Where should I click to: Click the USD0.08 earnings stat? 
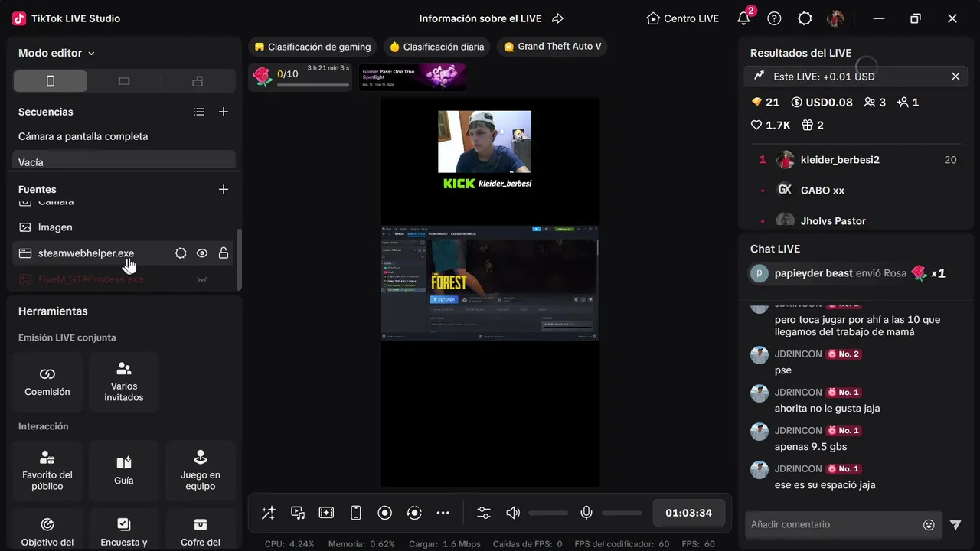coord(822,103)
